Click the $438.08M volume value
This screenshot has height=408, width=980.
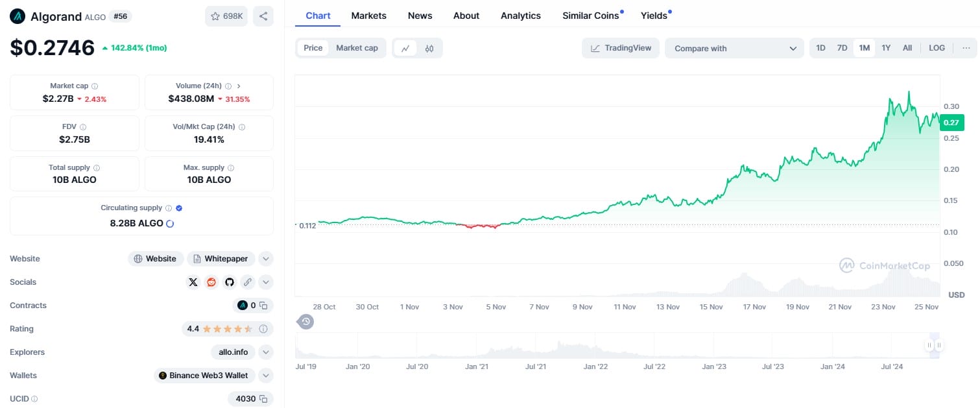191,99
